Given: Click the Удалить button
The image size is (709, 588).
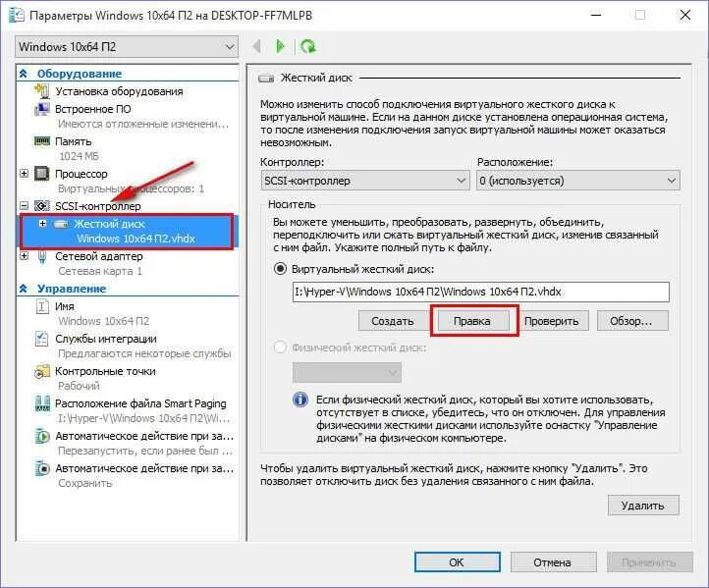Looking at the screenshot, I should 643,506.
